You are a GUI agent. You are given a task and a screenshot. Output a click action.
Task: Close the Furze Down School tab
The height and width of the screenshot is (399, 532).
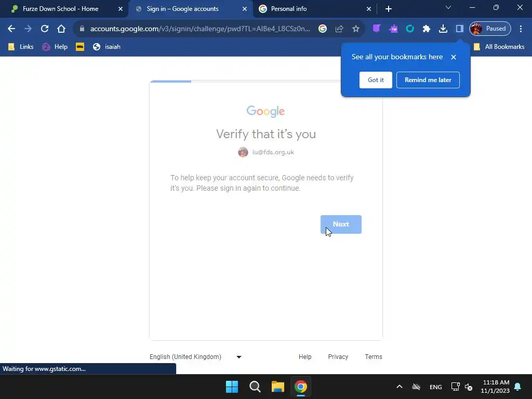point(121,9)
